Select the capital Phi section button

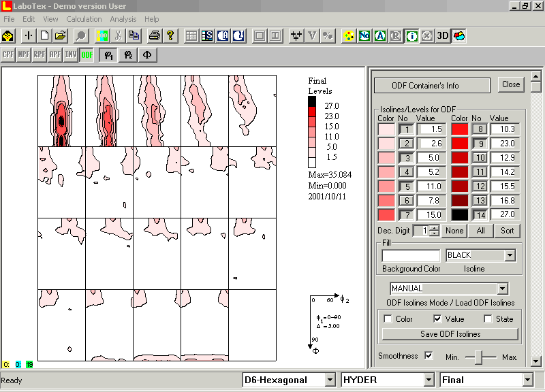point(147,55)
